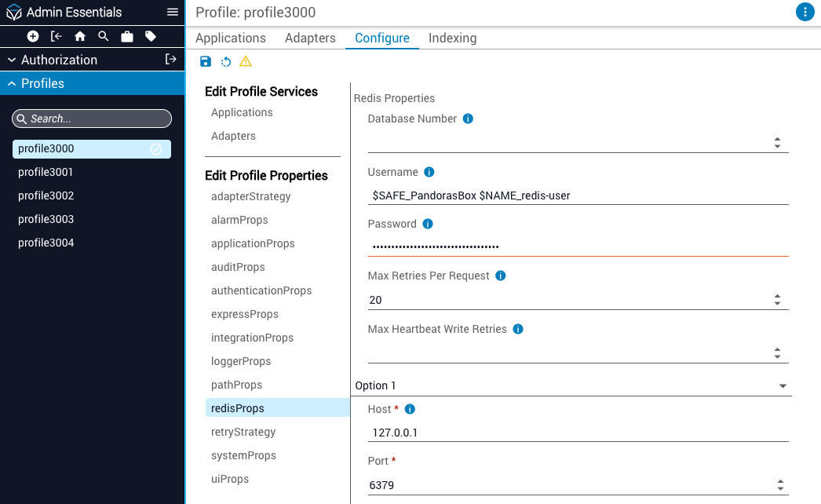821x504 pixels.
Task: Click the revert changes icon
Action: (x=226, y=61)
